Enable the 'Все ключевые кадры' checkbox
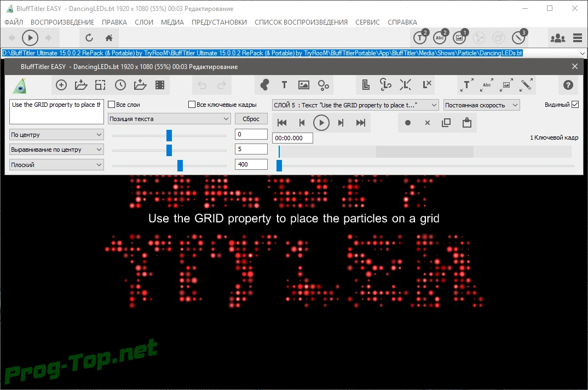 [x=192, y=105]
